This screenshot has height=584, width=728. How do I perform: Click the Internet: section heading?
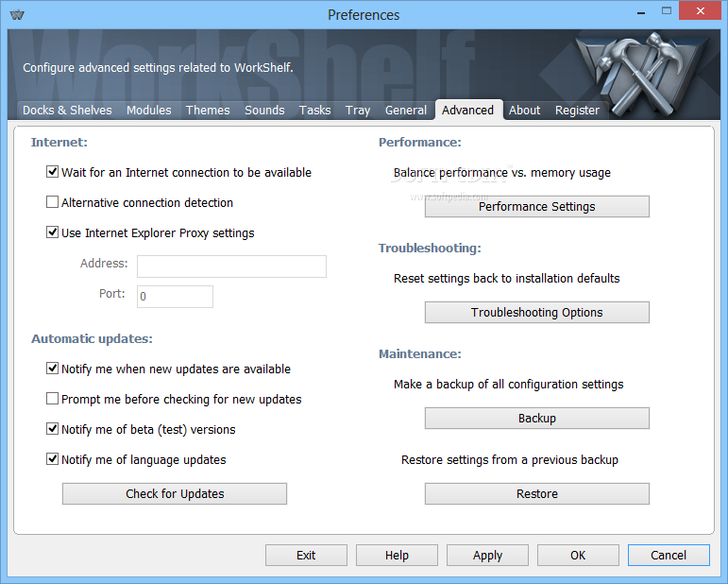point(59,142)
